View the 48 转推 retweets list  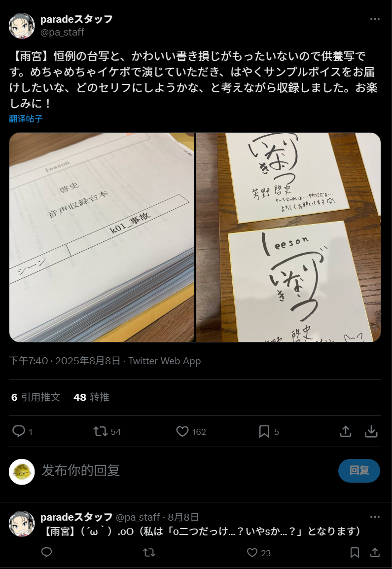point(91,397)
